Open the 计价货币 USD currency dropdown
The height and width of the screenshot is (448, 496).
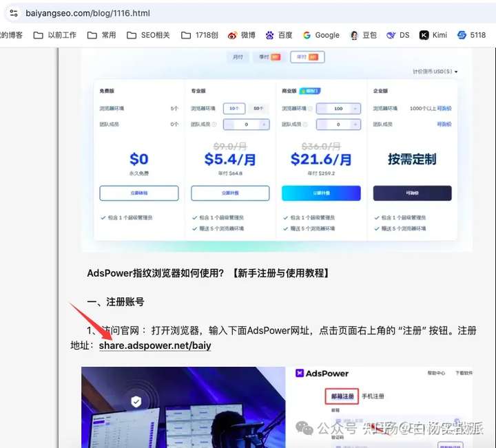click(435, 72)
